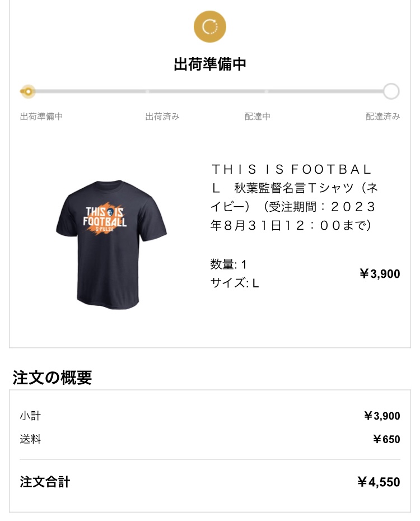Click the 小計 subtotal label
This screenshot has width=420, height=521.
pyautogui.click(x=30, y=416)
